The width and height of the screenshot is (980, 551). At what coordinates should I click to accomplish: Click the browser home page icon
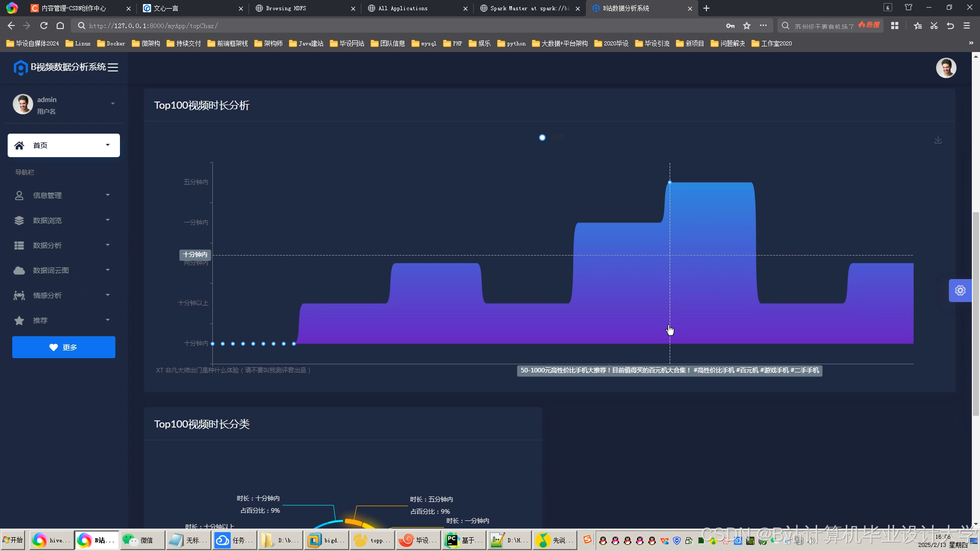[60, 26]
